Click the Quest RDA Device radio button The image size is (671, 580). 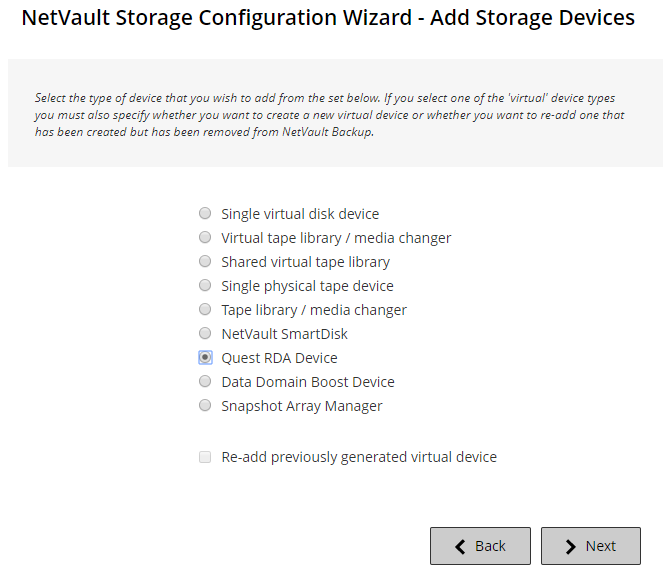click(x=205, y=358)
